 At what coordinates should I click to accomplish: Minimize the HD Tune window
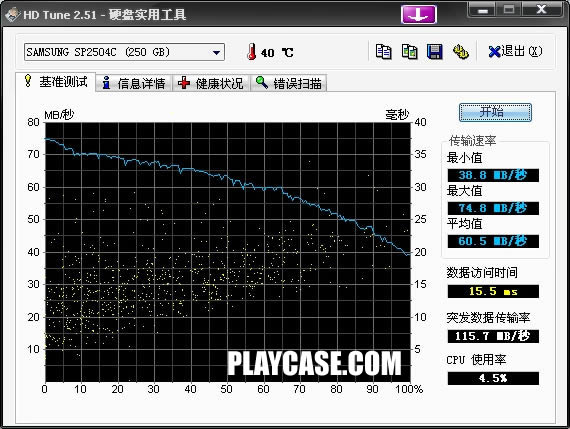tap(482, 10)
